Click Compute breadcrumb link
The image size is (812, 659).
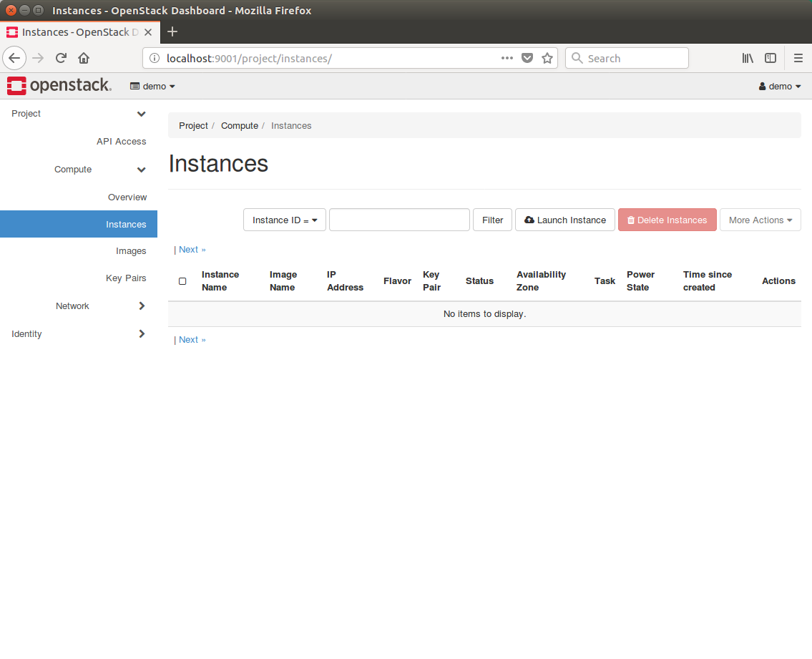239,126
